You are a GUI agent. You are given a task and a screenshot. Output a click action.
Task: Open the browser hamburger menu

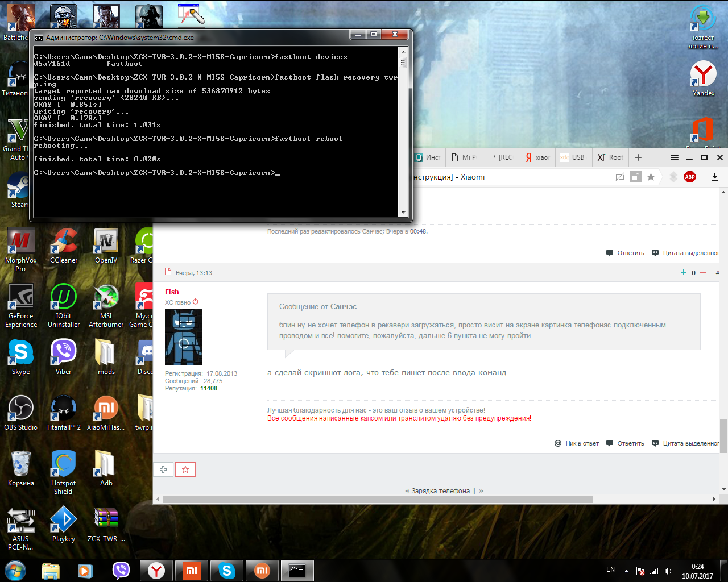[674, 157]
